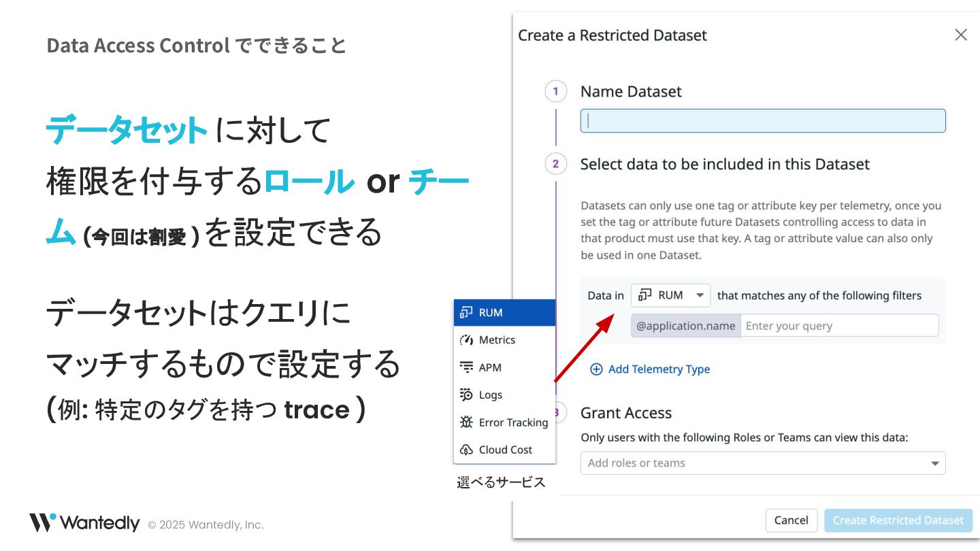Select RUM menu option
The height and width of the screenshot is (551, 980).
[504, 313]
